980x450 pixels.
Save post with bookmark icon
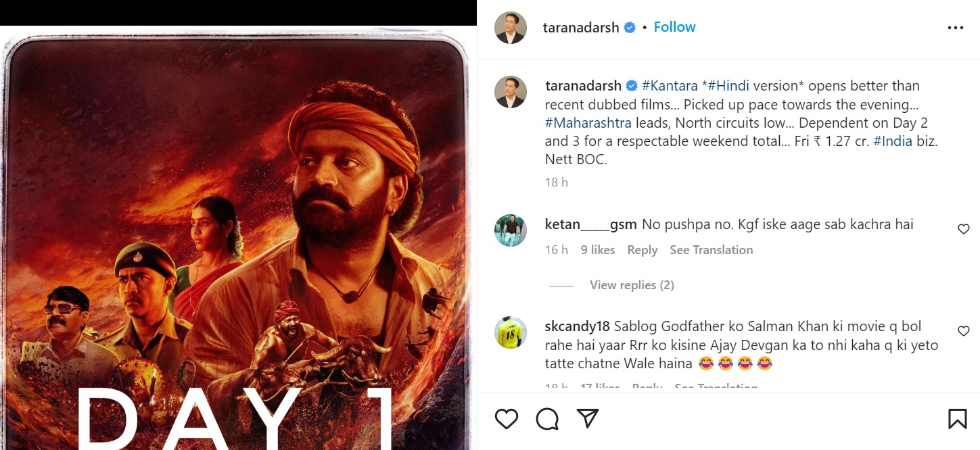click(x=957, y=420)
